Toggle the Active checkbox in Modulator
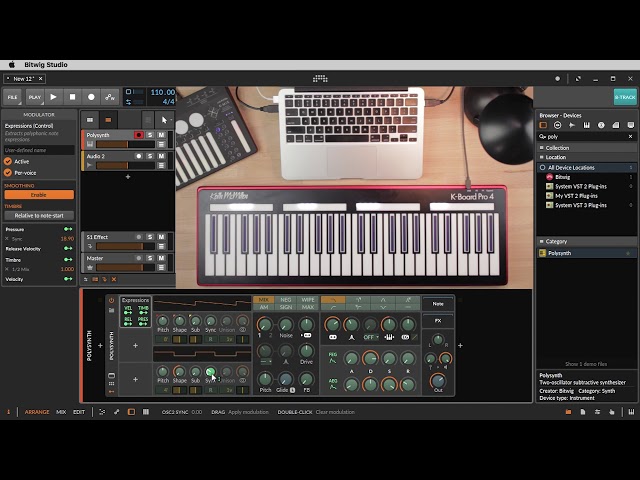 pyautogui.click(x=8, y=162)
